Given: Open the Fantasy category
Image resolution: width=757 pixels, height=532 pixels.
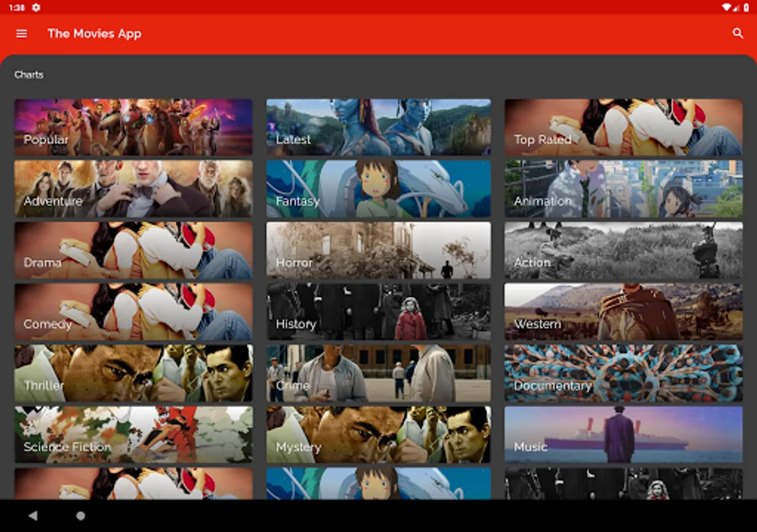Looking at the screenshot, I should click(x=378, y=188).
